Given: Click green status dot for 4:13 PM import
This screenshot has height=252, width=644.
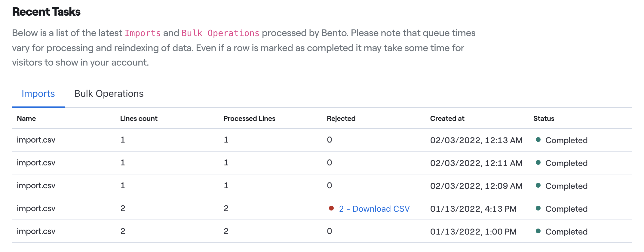Looking at the screenshot, I should [538, 208].
